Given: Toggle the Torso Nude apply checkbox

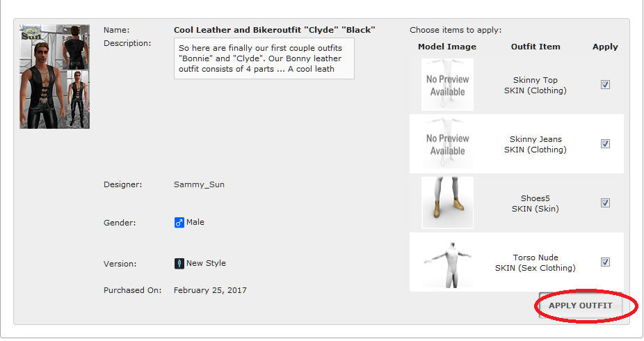Looking at the screenshot, I should click(x=605, y=262).
